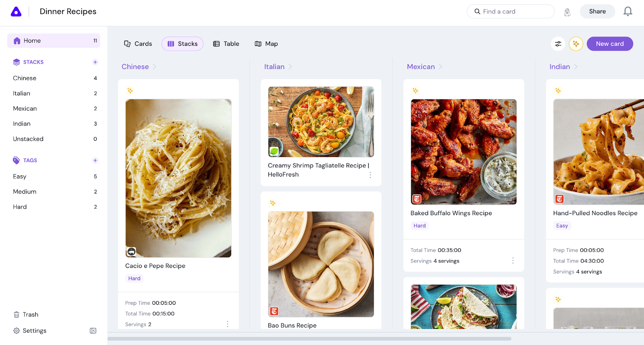Collapse sidebar using panel icon
644x345 pixels.
coord(93,331)
